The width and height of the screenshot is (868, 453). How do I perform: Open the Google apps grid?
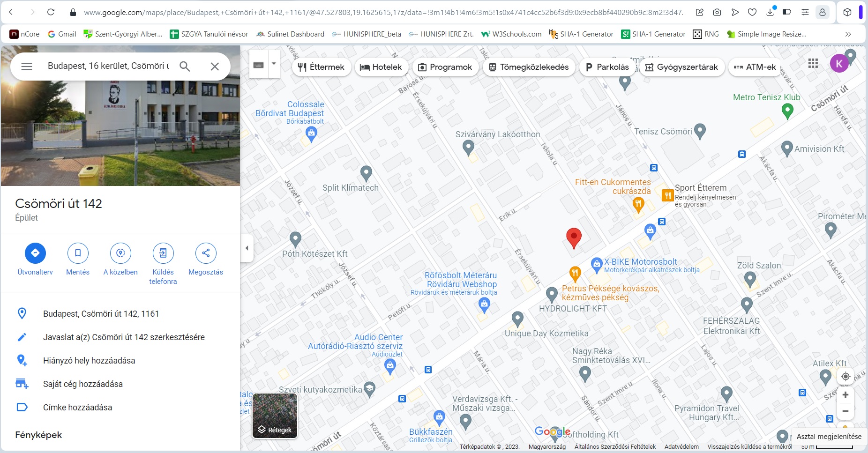coord(813,63)
